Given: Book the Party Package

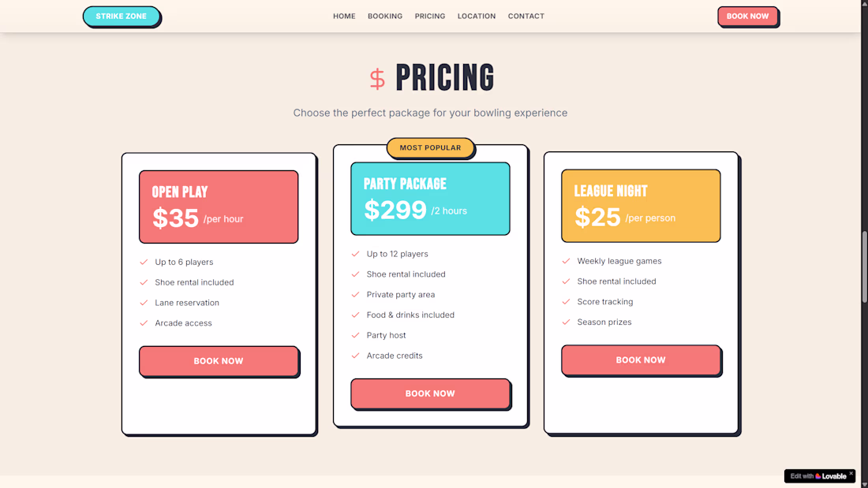Looking at the screenshot, I should tap(430, 393).
